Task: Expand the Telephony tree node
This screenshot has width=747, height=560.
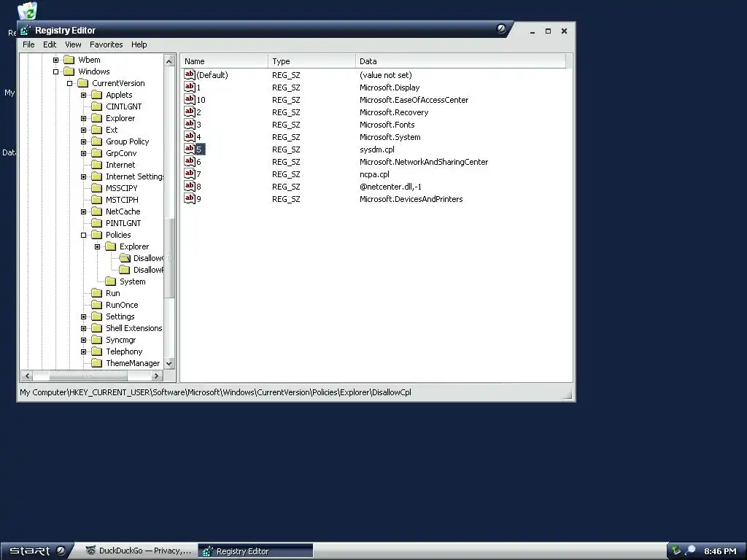Action: pyautogui.click(x=83, y=351)
